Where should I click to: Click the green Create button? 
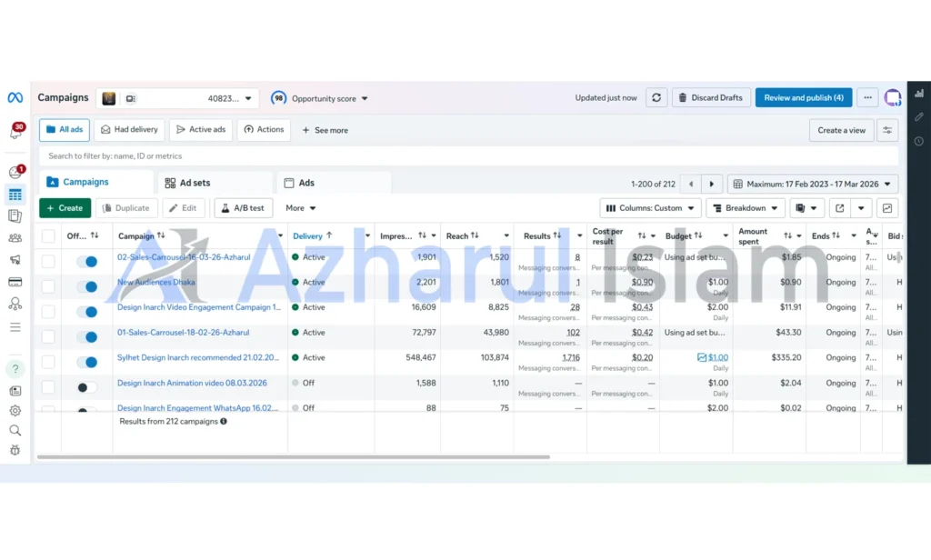pyautogui.click(x=65, y=208)
